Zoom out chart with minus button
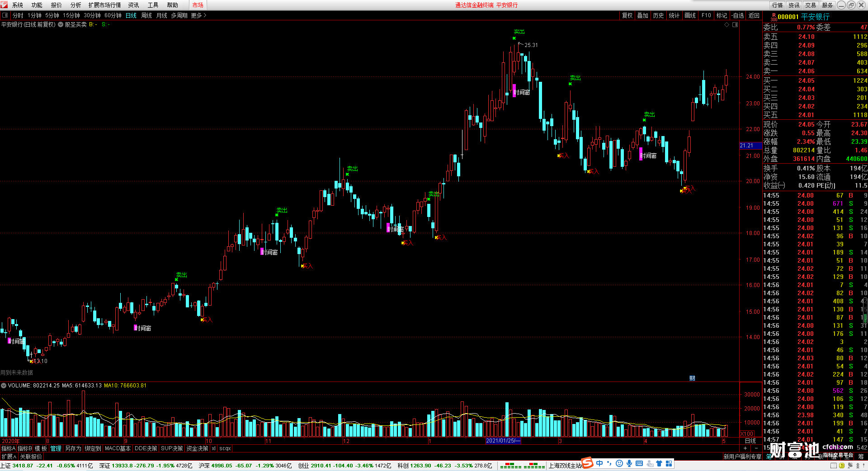 pyautogui.click(x=756, y=448)
